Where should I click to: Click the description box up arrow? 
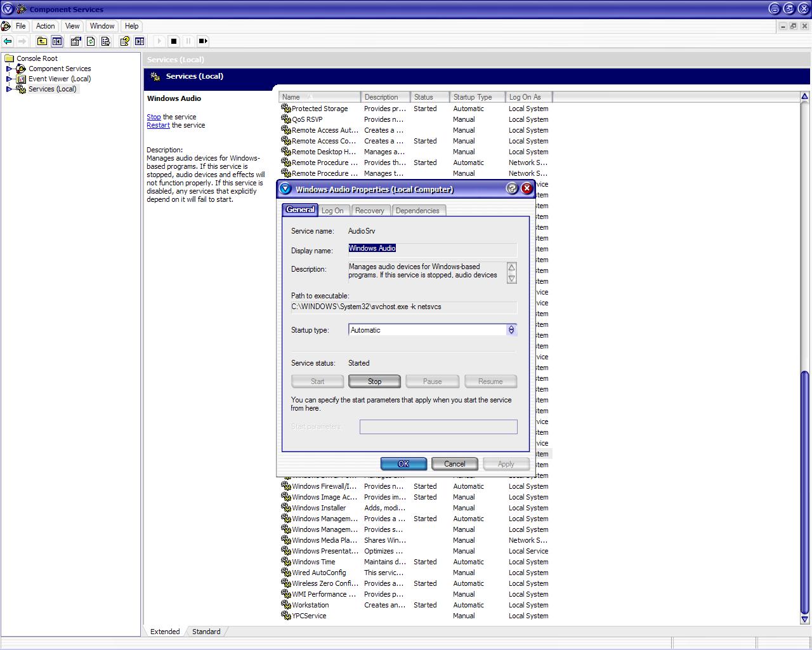click(512, 267)
